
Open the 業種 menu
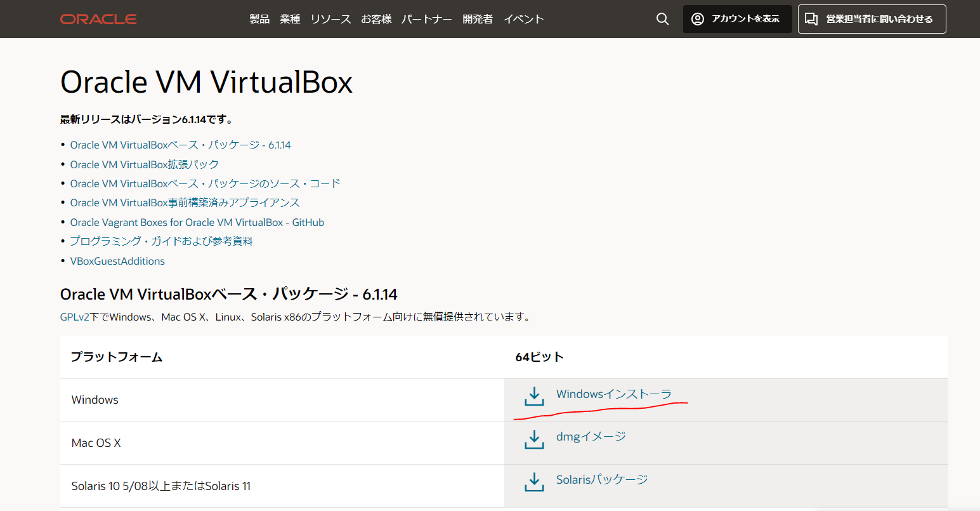[x=290, y=19]
